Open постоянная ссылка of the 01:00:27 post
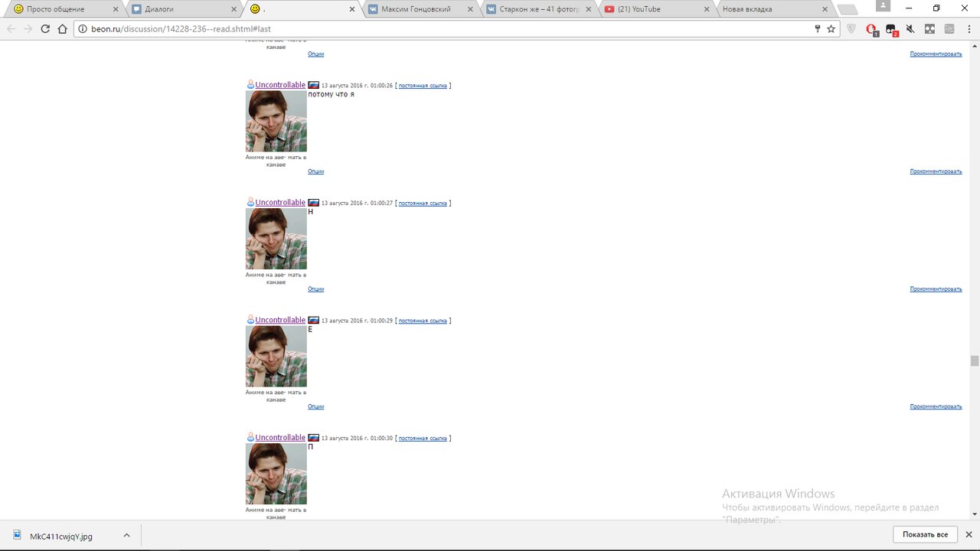The width and height of the screenshot is (980, 551). tap(423, 204)
